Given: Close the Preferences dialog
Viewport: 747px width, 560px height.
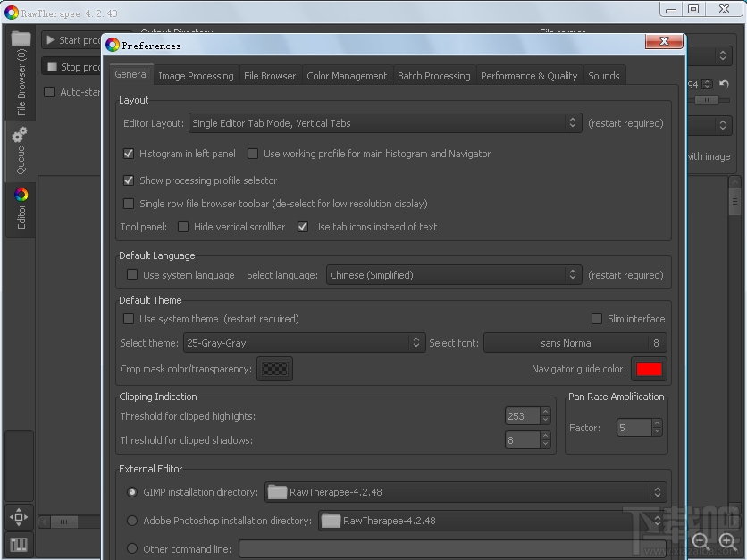Looking at the screenshot, I should point(664,41).
